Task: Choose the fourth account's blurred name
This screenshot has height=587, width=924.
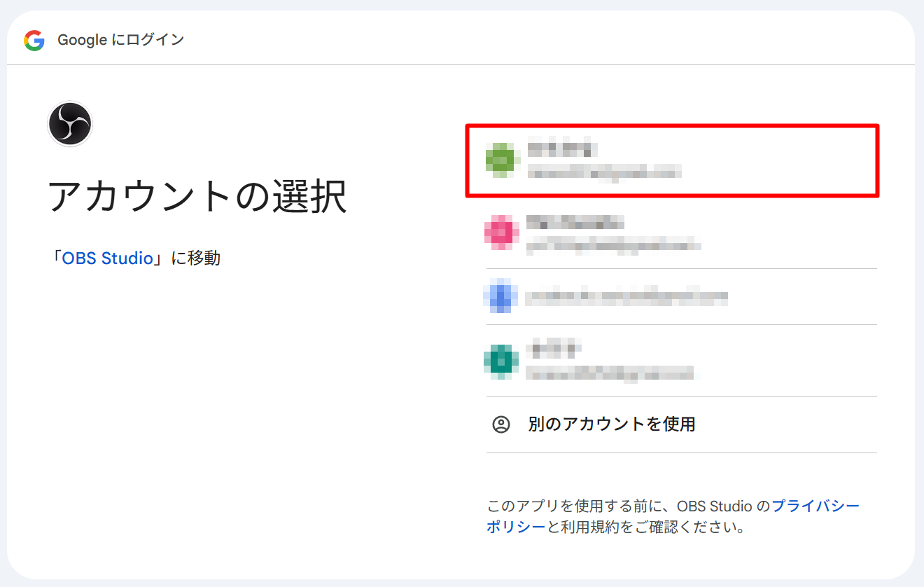Action: click(x=554, y=347)
